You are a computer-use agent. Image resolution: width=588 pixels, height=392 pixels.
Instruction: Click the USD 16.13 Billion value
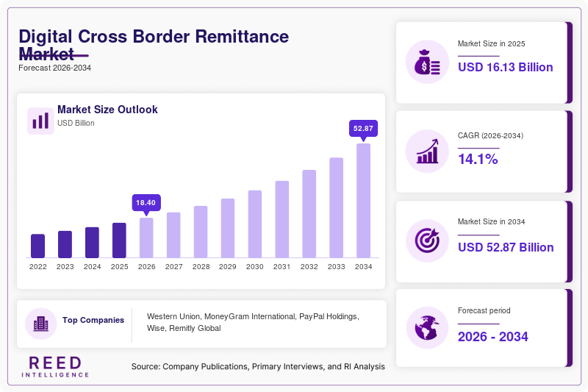[506, 67]
